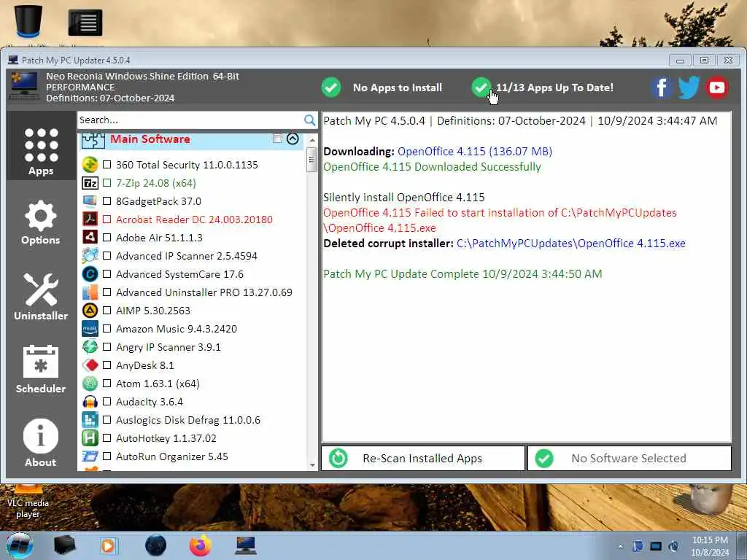Open the YouTube channel icon
This screenshot has height=560, width=747.
pyautogui.click(x=717, y=87)
